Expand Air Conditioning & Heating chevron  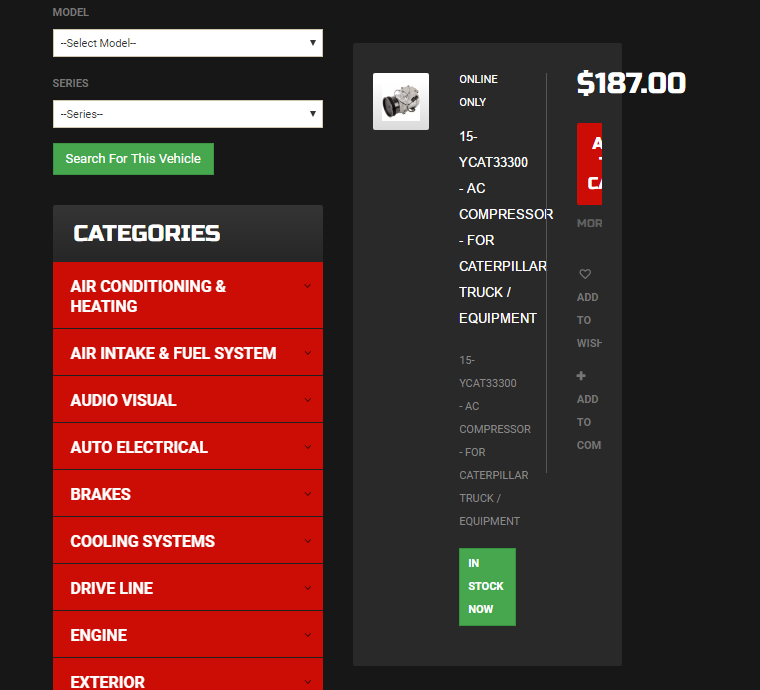(x=308, y=286)
